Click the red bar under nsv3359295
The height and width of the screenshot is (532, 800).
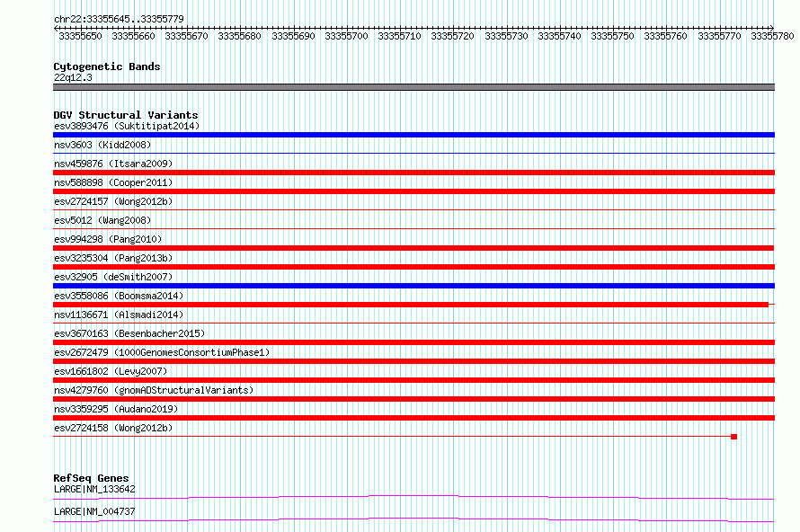413,418
